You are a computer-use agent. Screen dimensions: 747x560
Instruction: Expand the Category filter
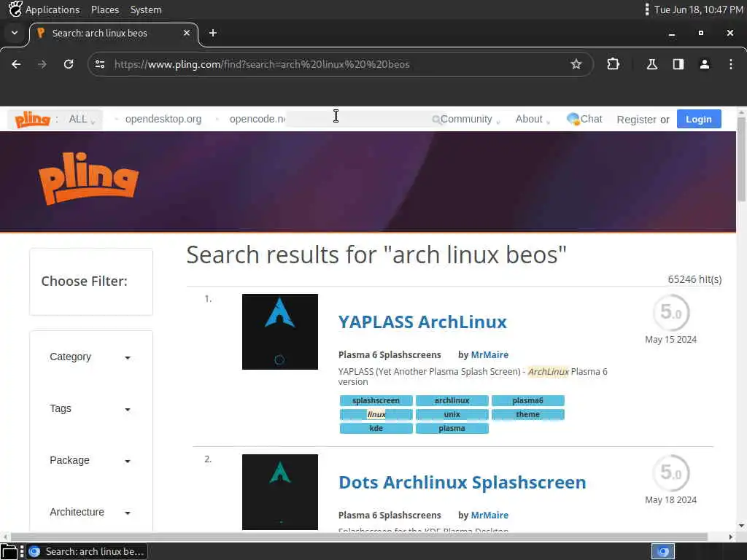[90, 357]
